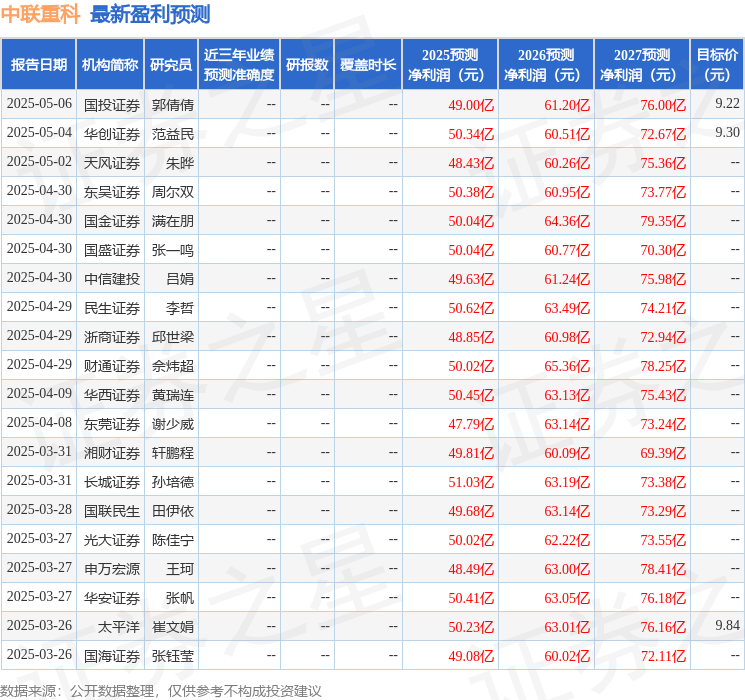
Task: Select the 东莞证券 institution cell
Action: point(112,424)
